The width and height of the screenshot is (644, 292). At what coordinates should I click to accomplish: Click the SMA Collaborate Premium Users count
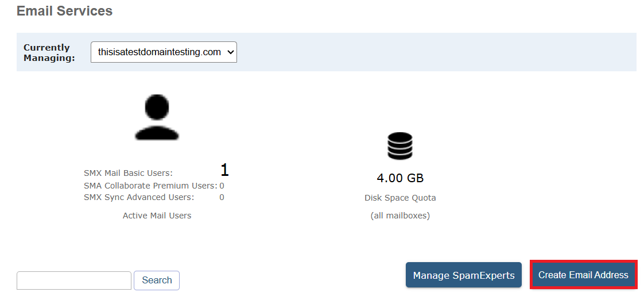[x=222, y=186]
